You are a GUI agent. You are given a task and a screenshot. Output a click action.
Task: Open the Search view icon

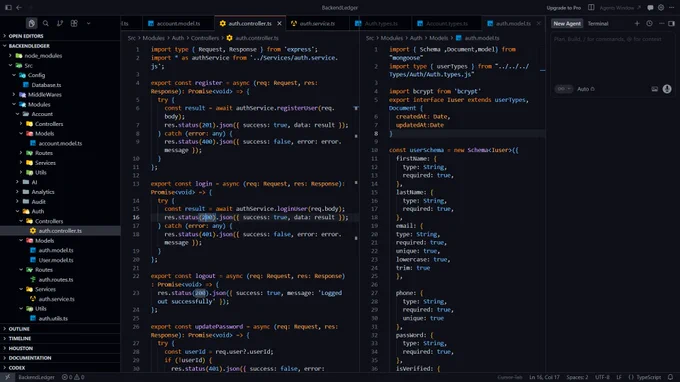coord(46,23)
